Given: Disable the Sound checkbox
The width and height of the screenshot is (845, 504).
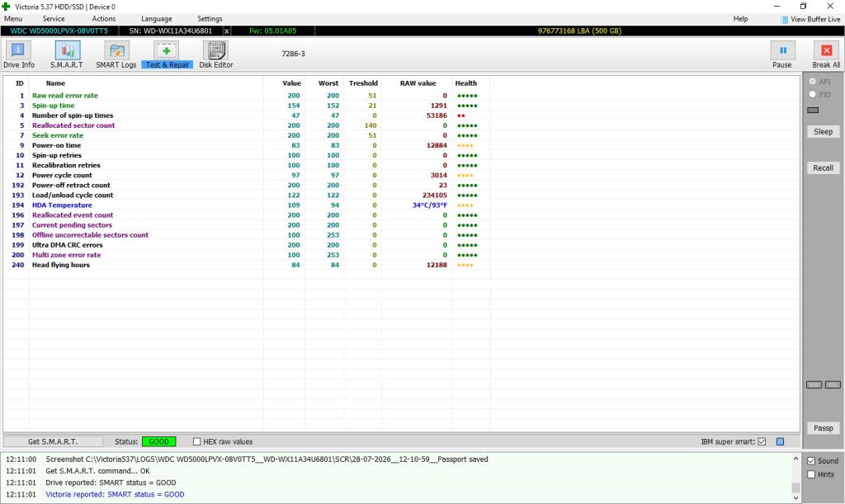Looking at the screenshot, I should coord(811,461).
